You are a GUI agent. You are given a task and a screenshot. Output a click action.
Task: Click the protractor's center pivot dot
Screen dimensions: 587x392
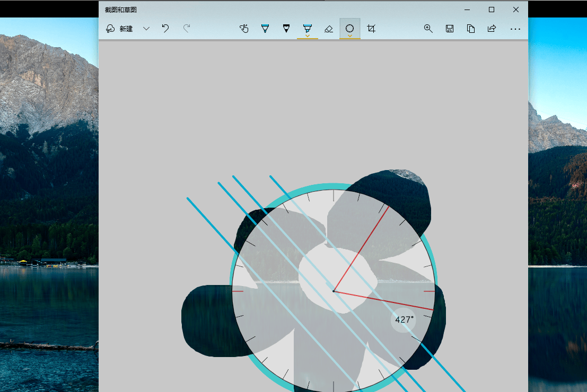[x=334, y=291]
